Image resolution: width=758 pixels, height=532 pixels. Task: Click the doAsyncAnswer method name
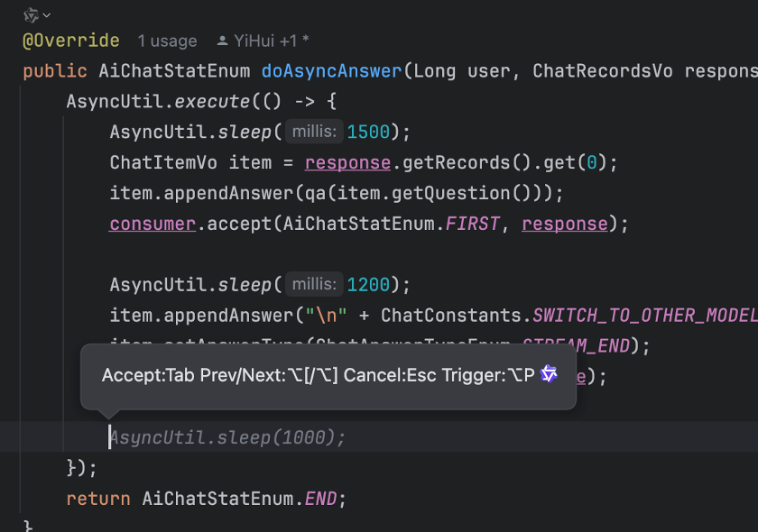(332, 71)
